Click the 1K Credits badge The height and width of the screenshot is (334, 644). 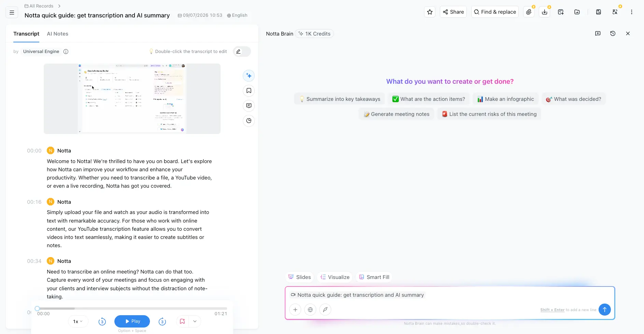click(x=314, y=34)
